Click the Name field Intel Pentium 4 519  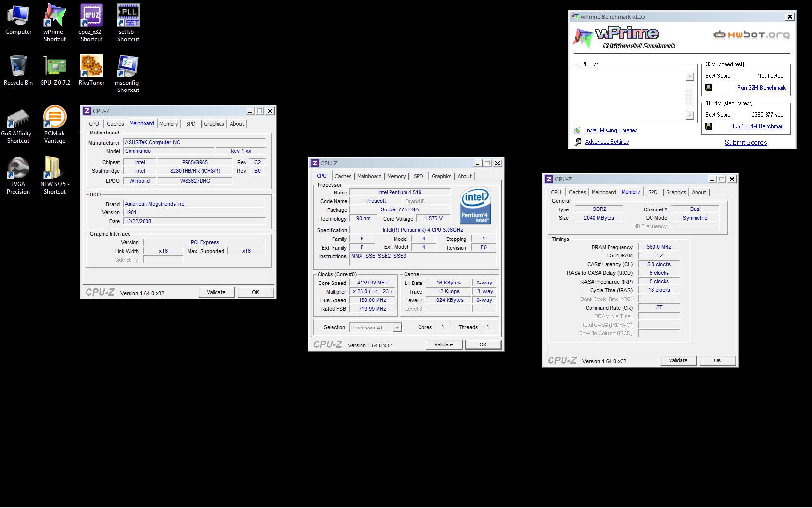400,192
